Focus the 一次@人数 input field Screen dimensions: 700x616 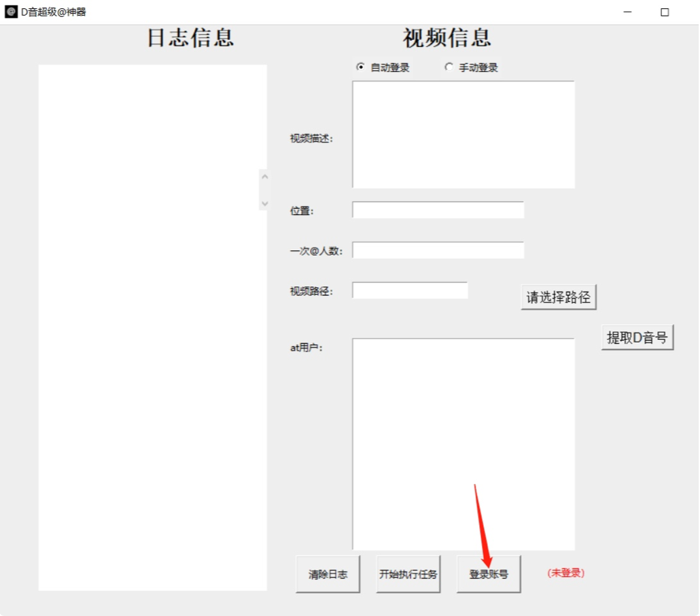pyautogui.click(x=438, y=250)
